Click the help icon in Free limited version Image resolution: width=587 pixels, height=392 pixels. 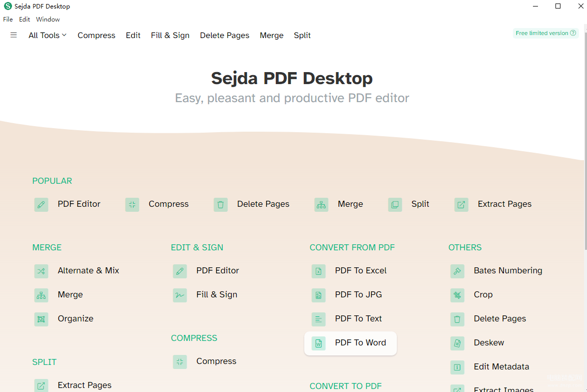[573, 33]
